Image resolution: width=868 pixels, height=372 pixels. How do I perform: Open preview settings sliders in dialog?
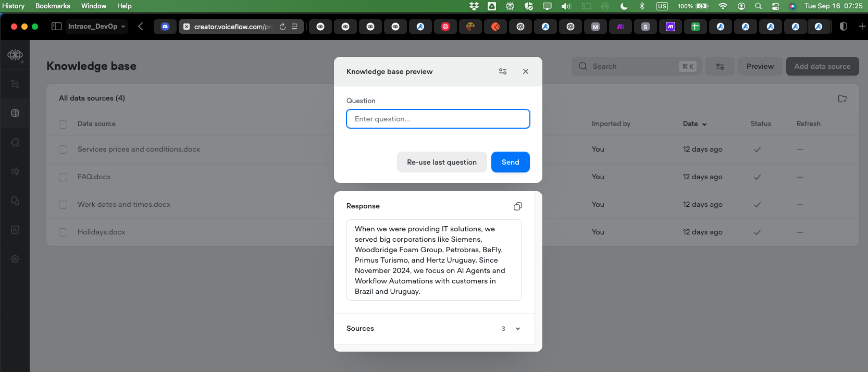click(x=503, y=71)
